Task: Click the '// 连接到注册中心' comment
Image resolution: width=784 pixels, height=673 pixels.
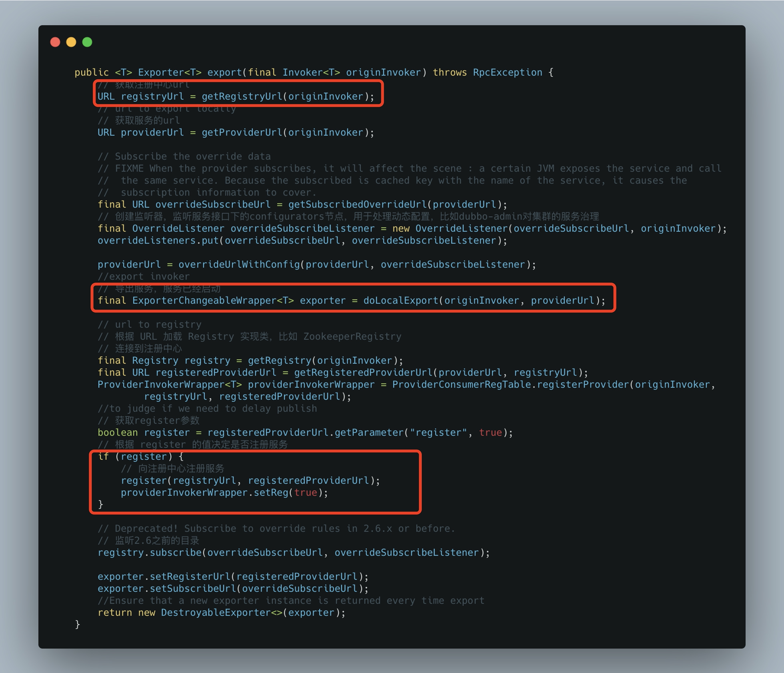Action: click(x=140, y=349)
